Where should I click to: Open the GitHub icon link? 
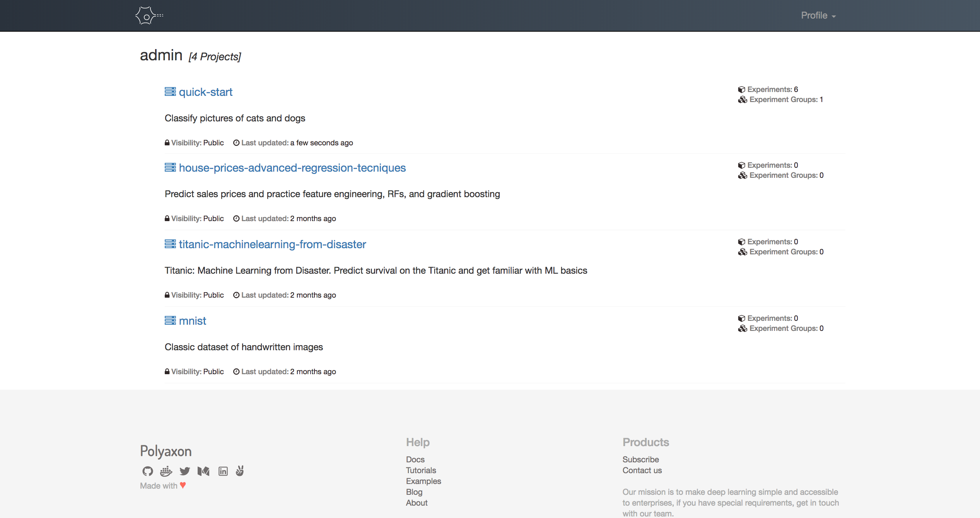(x=147, y=471)
